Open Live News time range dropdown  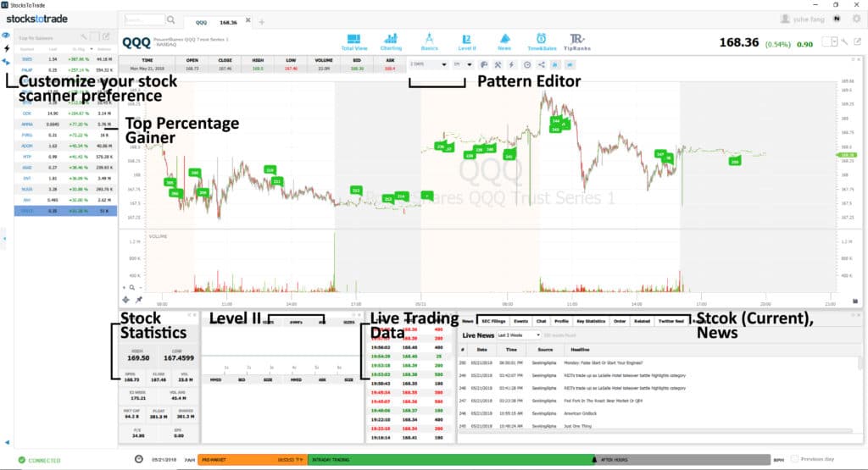(519, 335)
